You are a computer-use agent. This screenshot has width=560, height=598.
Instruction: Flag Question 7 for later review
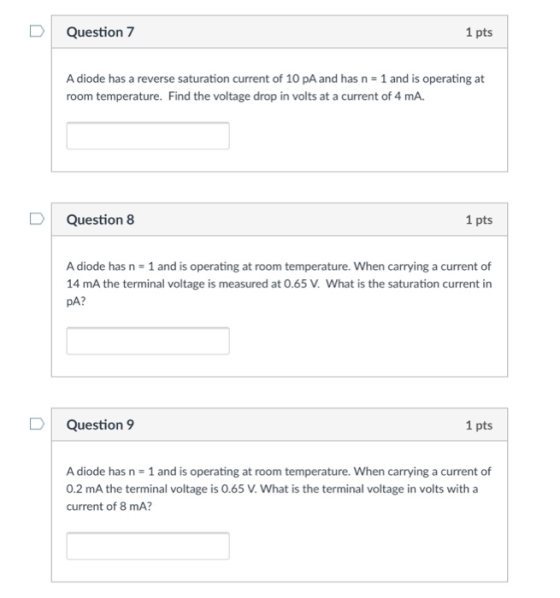pos(37,31)
